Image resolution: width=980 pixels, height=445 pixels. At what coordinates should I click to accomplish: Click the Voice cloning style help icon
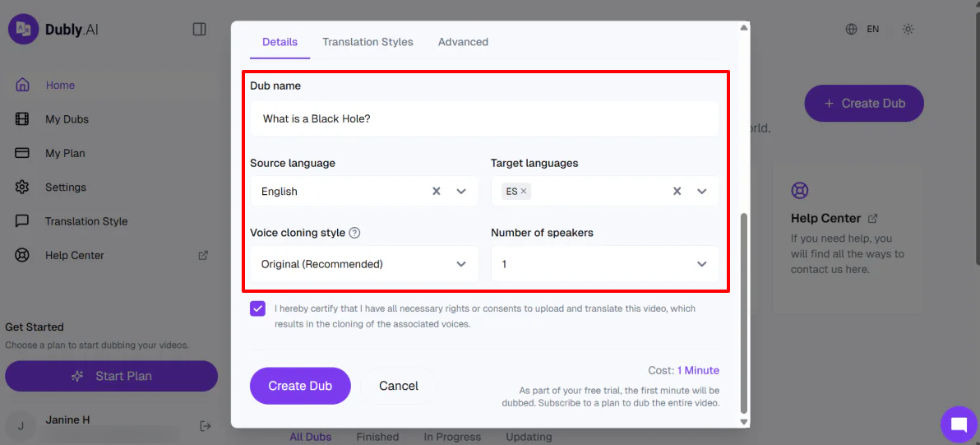click(x=354, y=233)
